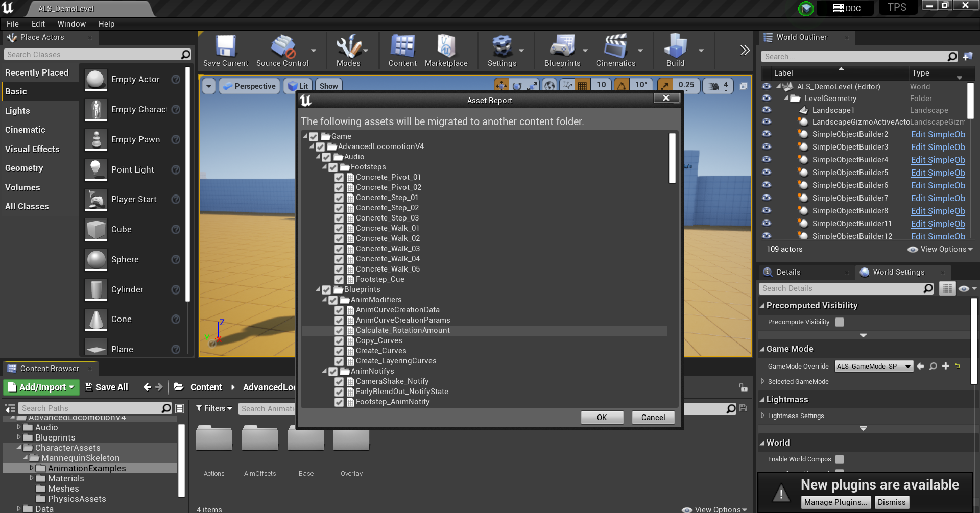Expand the Audio folder in Content Browser tree

click(19, 427)
